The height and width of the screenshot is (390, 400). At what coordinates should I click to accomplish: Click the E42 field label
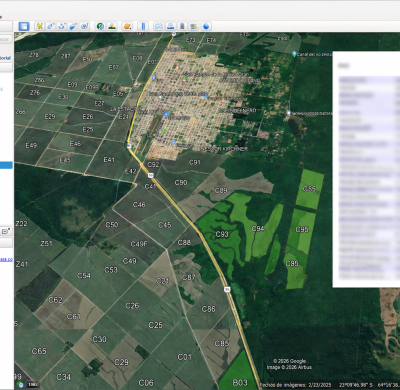130,171
